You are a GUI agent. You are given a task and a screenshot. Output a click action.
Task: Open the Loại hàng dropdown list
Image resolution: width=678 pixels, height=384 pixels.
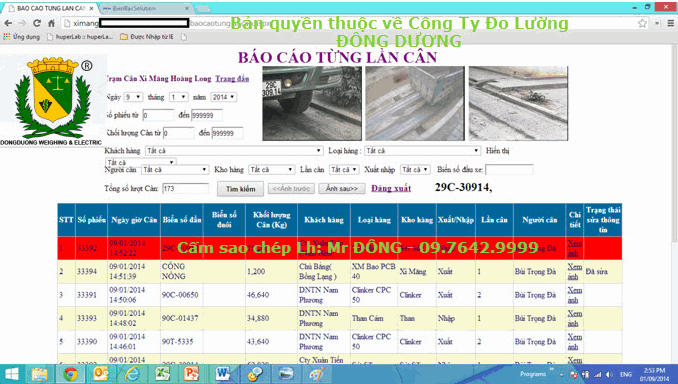(x=422, y=150)
